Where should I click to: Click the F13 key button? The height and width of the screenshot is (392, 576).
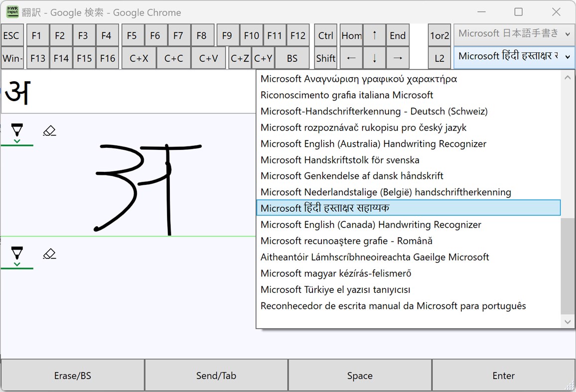coord(37,58)
